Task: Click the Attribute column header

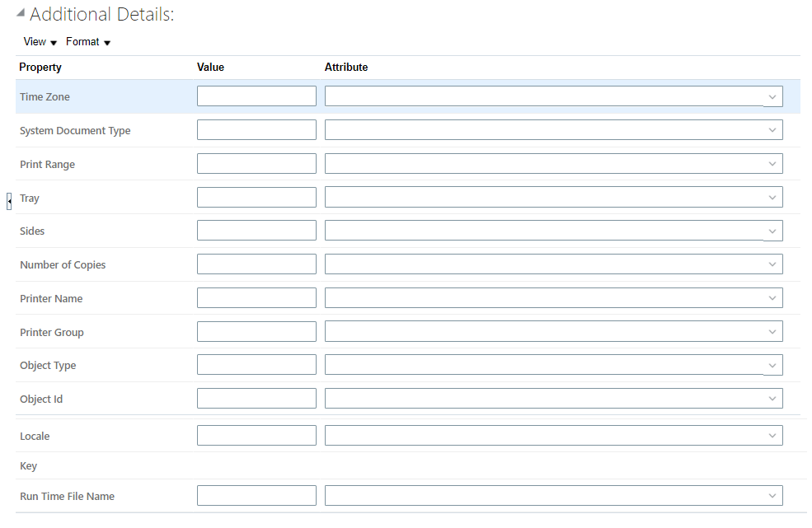Action: 346,68
